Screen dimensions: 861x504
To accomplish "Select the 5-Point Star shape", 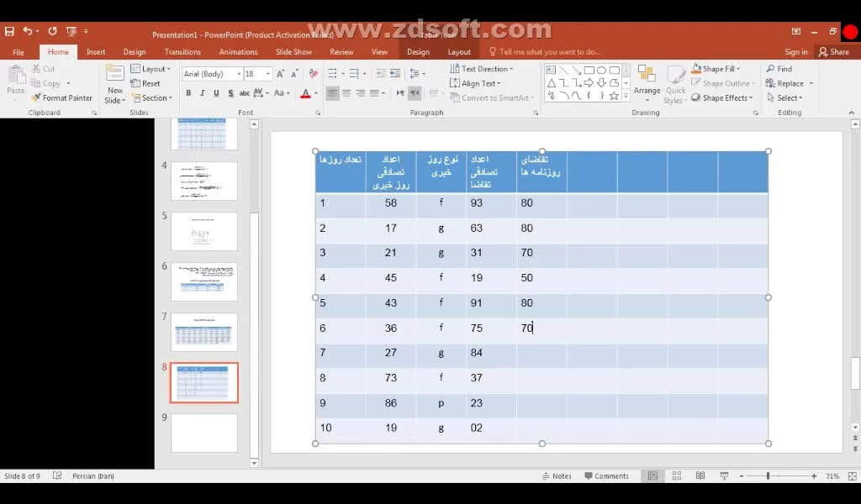I will pyautogui.click(x=615, y=96).
